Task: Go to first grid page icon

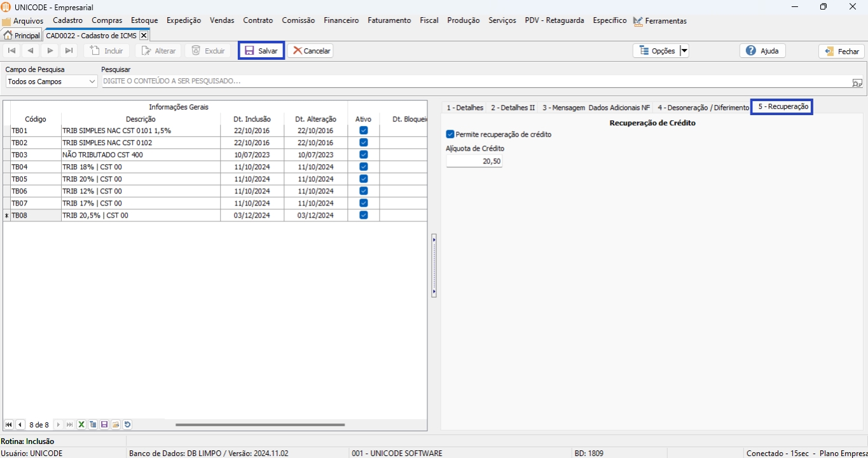Action: click(9, 425)
